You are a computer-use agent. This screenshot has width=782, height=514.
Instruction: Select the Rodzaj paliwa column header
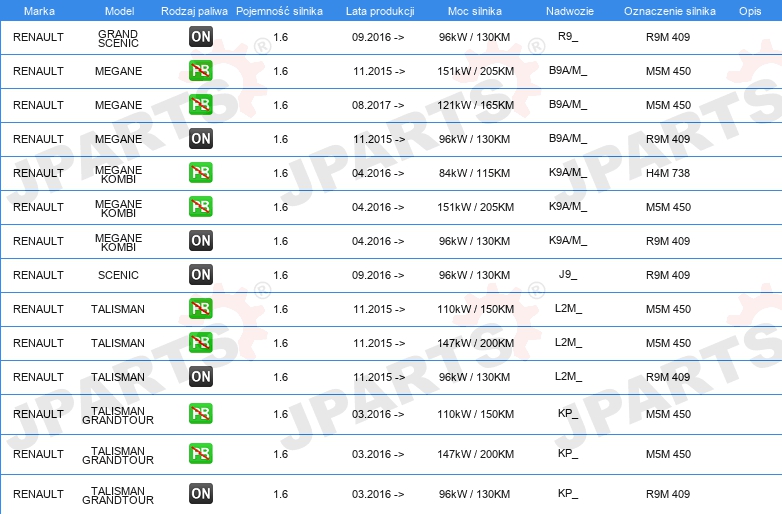(x=194, y=11)
